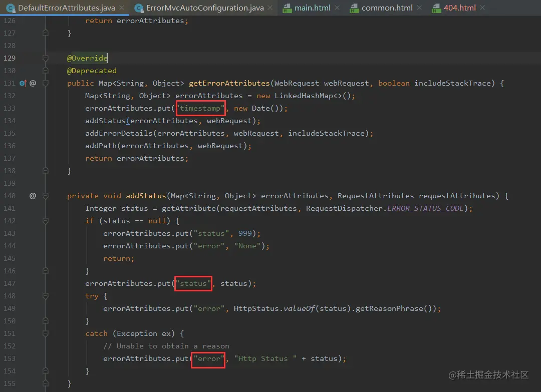Click line number 147 in the gutter
The height and width of the screenshot is (392, 541).
pyautogui.click(x=10, y=283)
